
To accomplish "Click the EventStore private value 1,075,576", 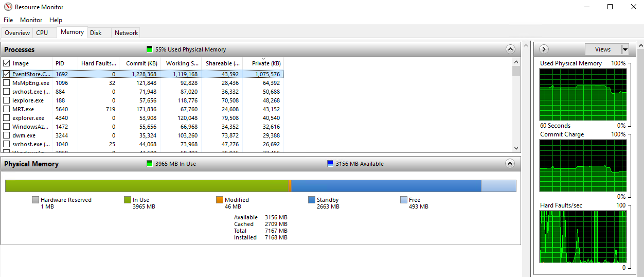I will 268,74.
